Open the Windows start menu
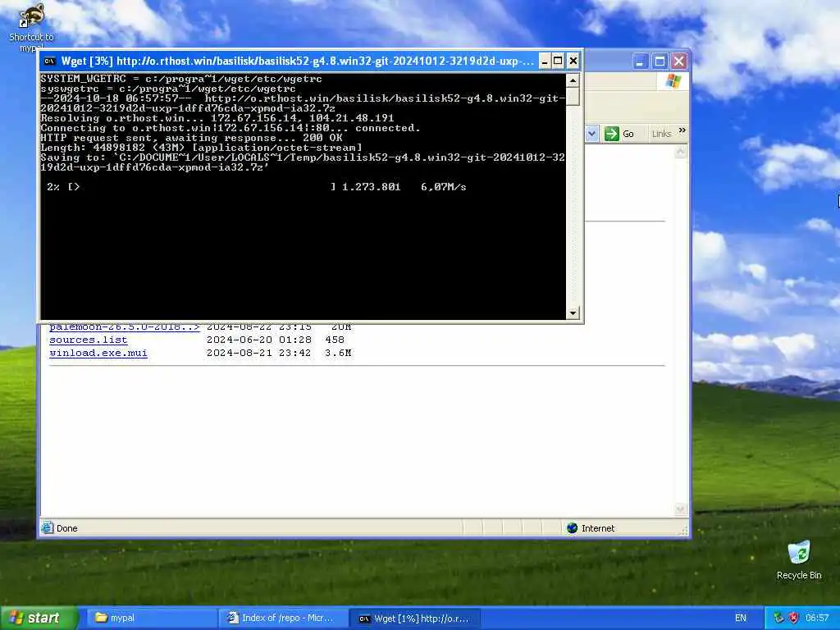Viewport: 840px width, 630px height. (38, 618)
